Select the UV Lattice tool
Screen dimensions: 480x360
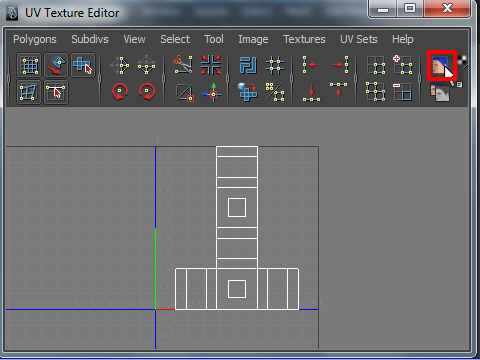(29, 65)
